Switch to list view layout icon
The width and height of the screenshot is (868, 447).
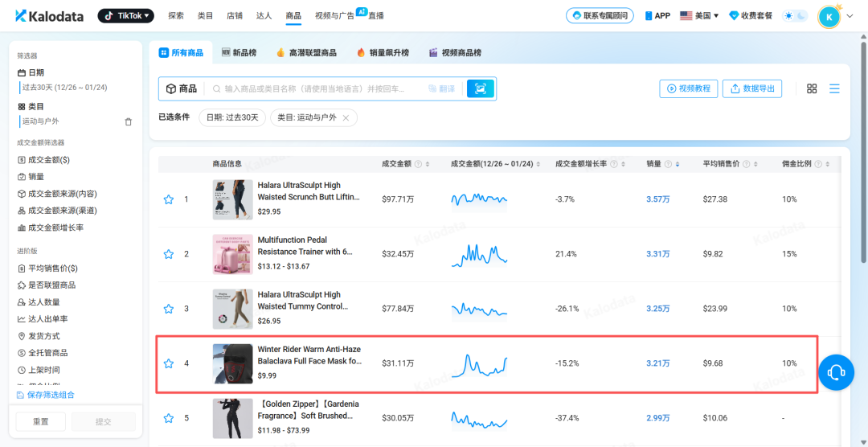pos(834,88)
